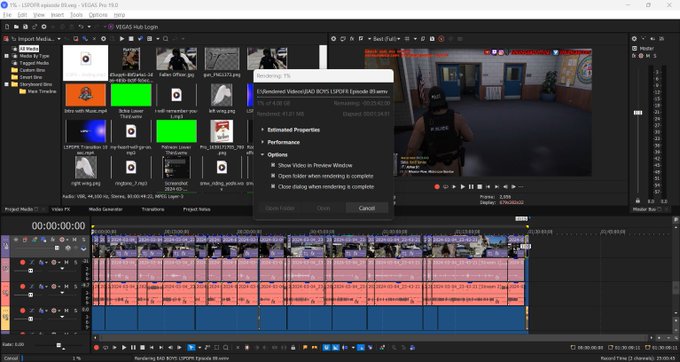Viewport: 680px width, 362px height.
Task: Open the Import Media dropdown arrow
Action: [59, 39]
